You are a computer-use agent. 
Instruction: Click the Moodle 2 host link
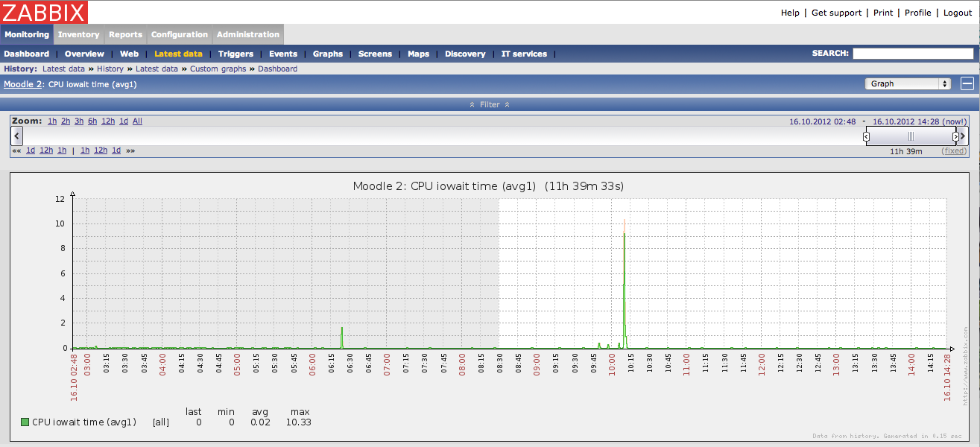pyautogui.click(x=23, y=84)
